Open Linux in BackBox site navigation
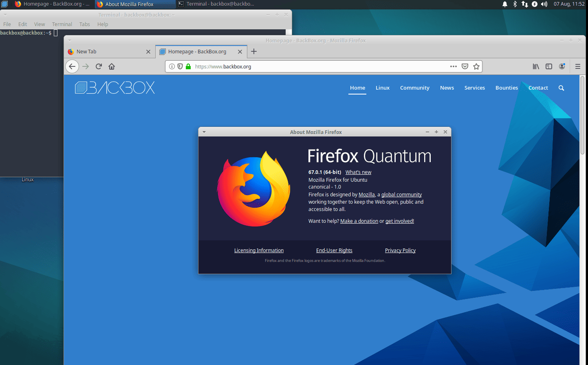The width and height of the screenshot is (588, 365). [x=383, y=88]
